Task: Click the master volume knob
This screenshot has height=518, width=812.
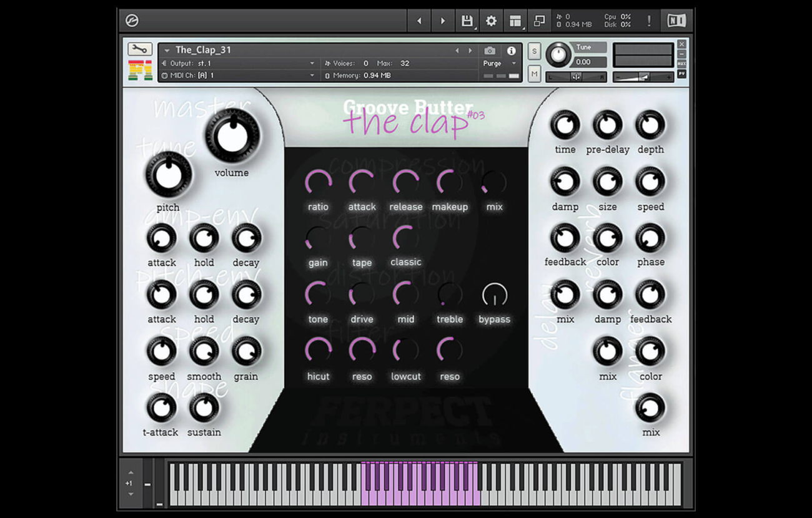Action: pos(232,135)
